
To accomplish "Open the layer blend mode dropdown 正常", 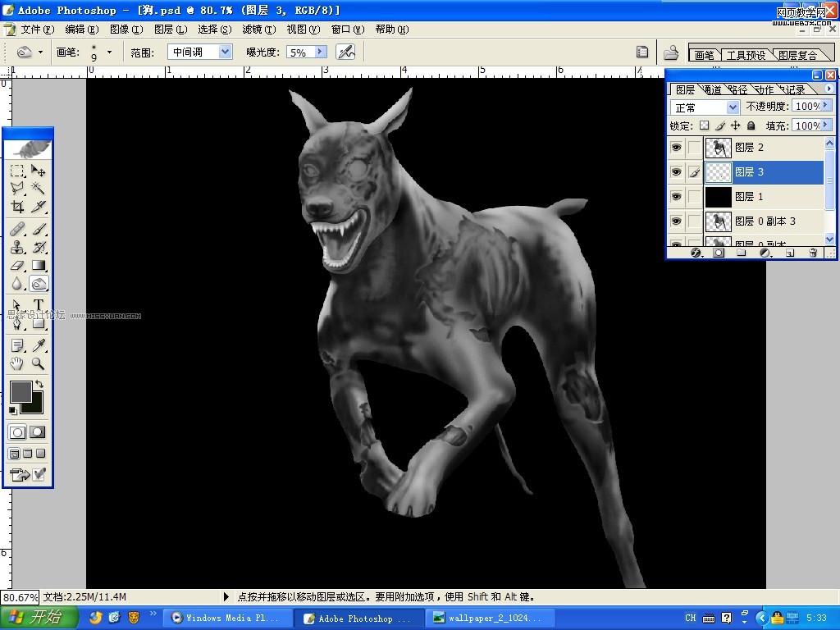I will click(732, 107).
